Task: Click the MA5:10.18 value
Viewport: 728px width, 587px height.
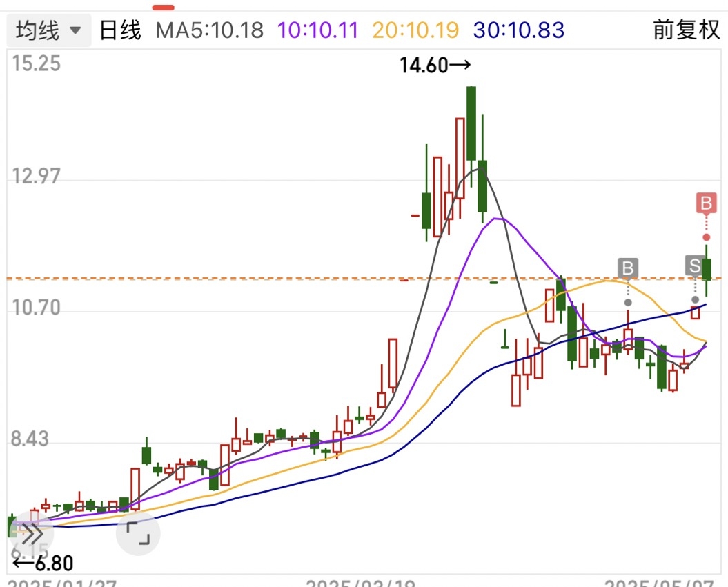Action: (x=209, y=30)
